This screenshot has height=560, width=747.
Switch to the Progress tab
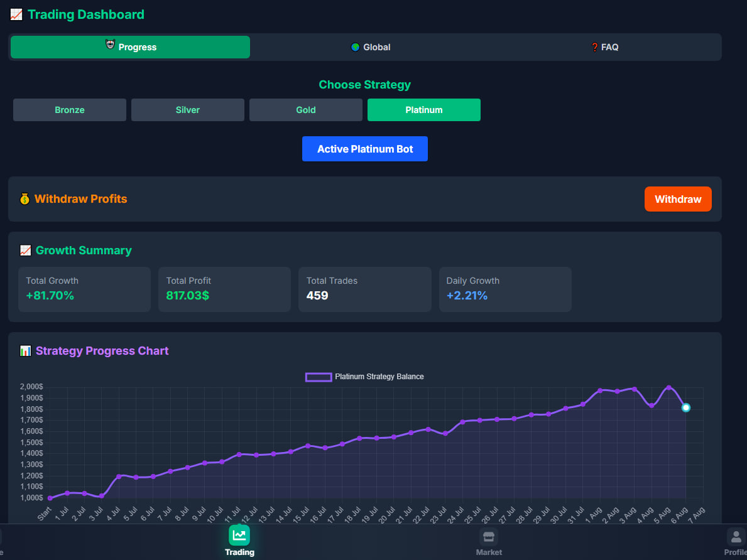131,47
